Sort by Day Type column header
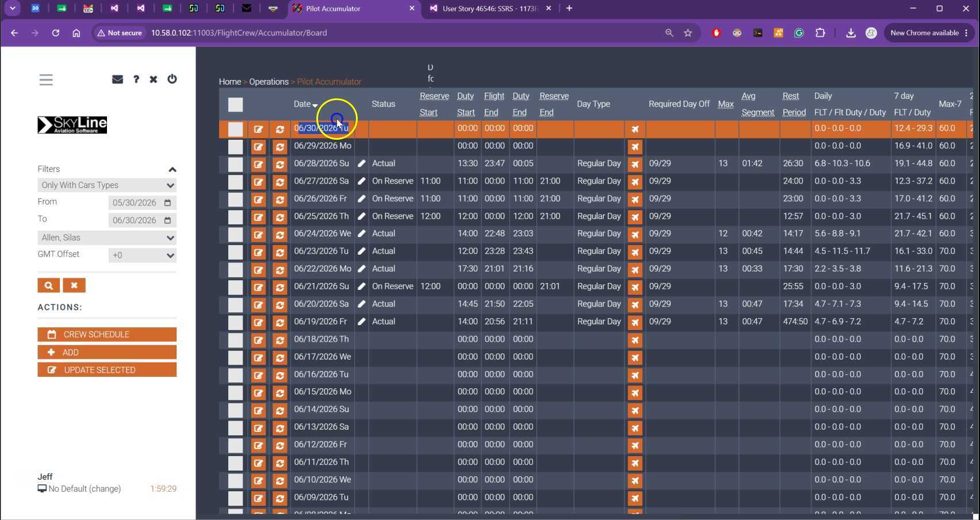This screenshot has height=520, width=980. coord(593,104)
